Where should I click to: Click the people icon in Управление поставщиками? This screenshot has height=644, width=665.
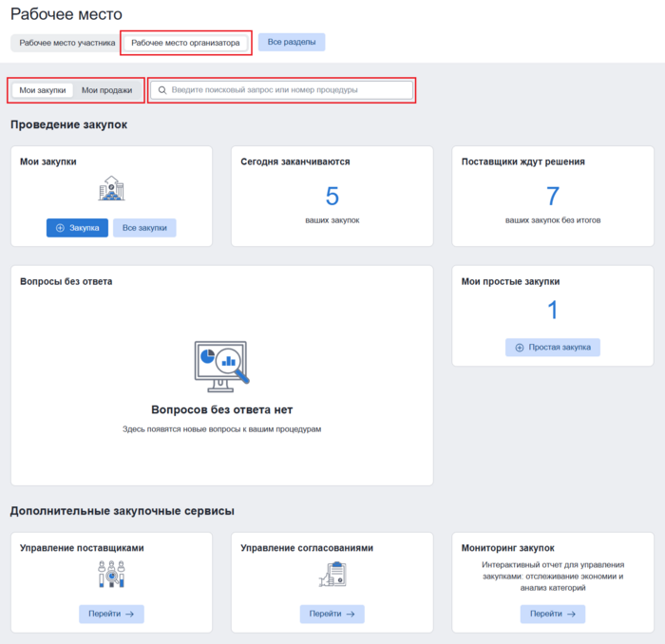point(111,574)
